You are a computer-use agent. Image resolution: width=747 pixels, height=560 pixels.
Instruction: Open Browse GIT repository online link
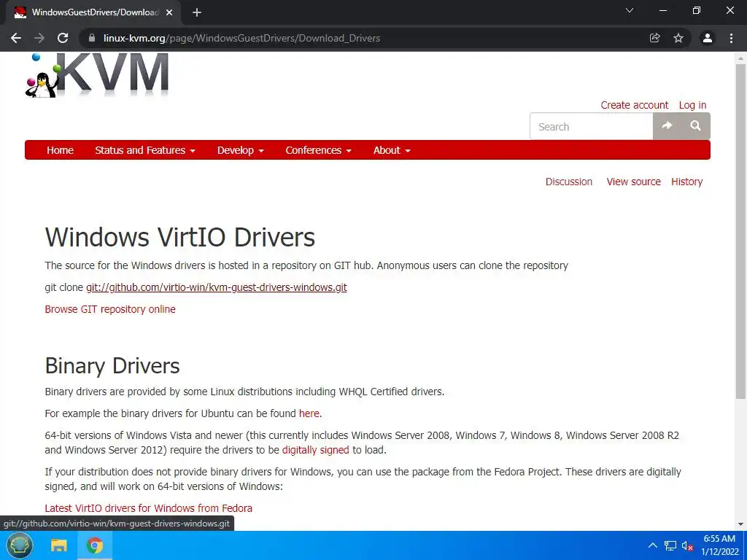[x=110, y=309]
